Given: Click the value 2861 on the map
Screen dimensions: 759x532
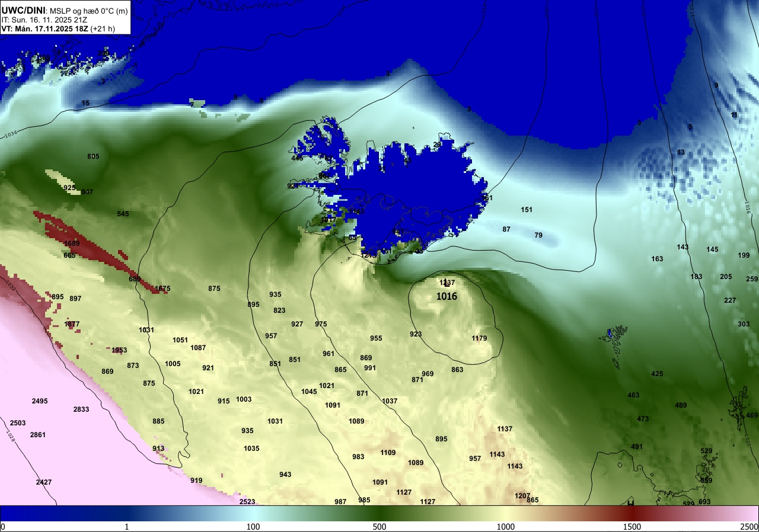Looking at the screenshot, I should click(38, 435).
